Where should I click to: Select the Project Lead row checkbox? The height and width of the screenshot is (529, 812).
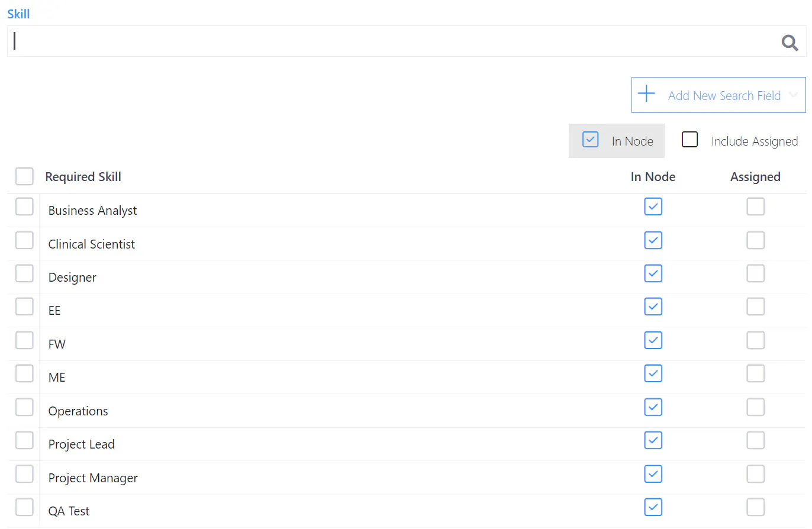point(24,440)
